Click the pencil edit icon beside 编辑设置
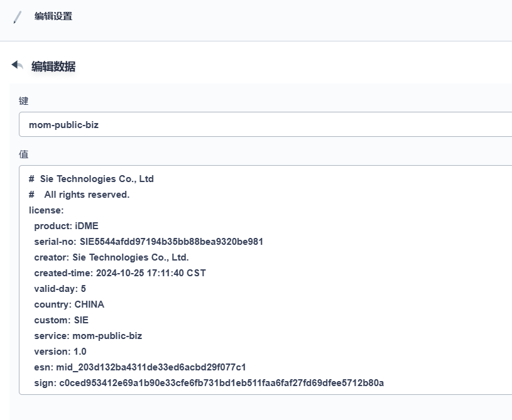Image resolution: width=512 pixels, height=420 pixels. (x=18, y=17)
